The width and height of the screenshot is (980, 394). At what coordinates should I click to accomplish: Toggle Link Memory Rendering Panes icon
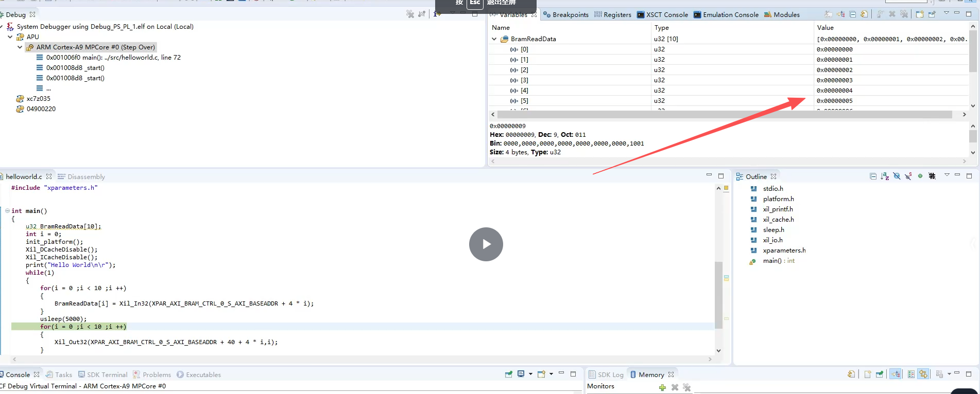tap(923, 374)
